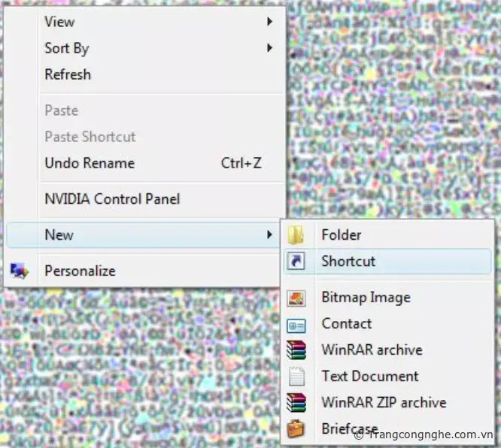Click the Personalize monitor icon
This screenshot has width=501, height=448.
click(19, 271)
